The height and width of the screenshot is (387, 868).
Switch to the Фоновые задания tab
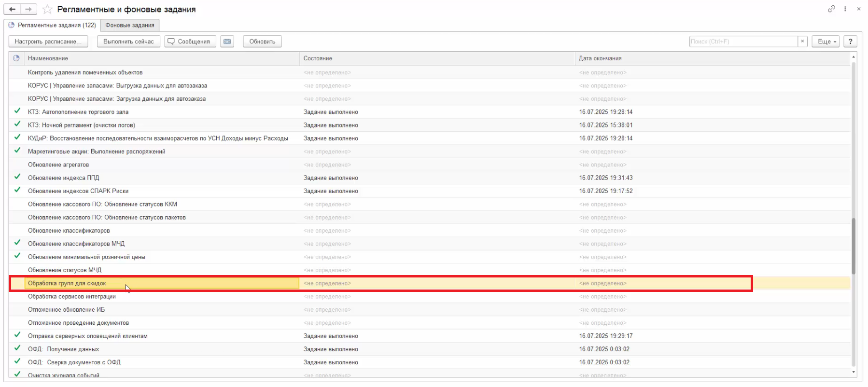130,25
